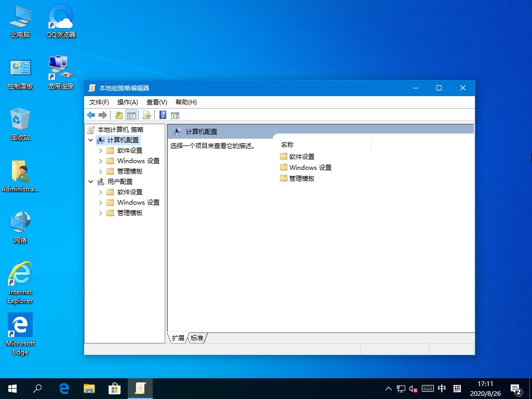Open the 查看(V) menu
532x399 pixels.
click(155, 102)
